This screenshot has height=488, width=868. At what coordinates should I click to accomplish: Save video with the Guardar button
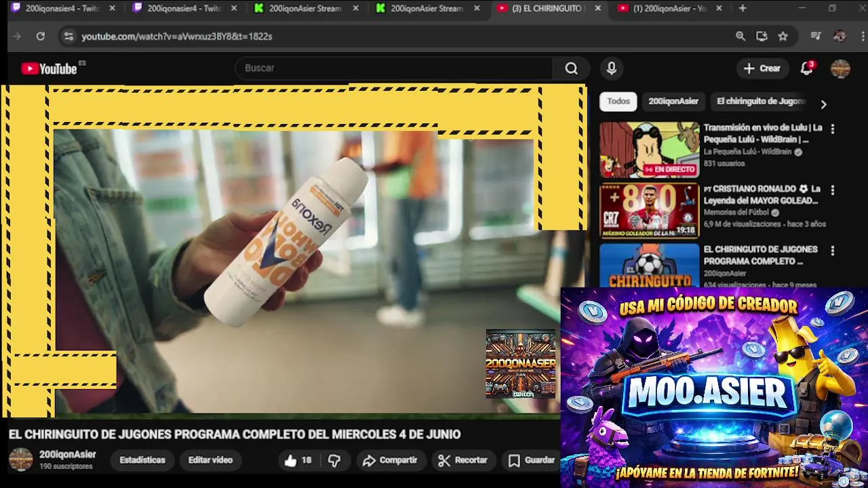pyautogui.click(x=532, y=460)
